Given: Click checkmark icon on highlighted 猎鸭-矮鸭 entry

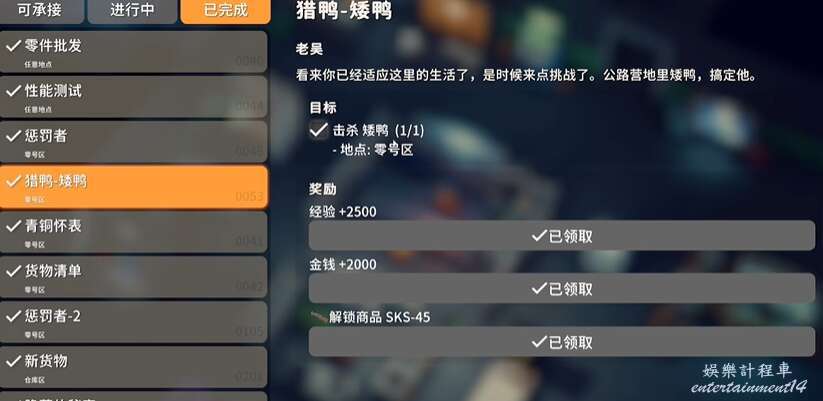Looking at the screenshot, I should coord(13,182).
